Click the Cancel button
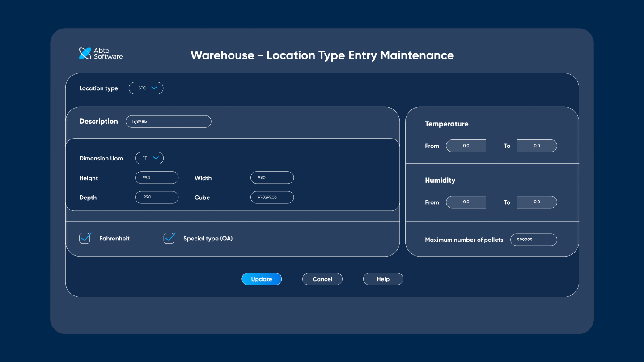Screen dimensions: 644x362 click(x=322, y=279)
